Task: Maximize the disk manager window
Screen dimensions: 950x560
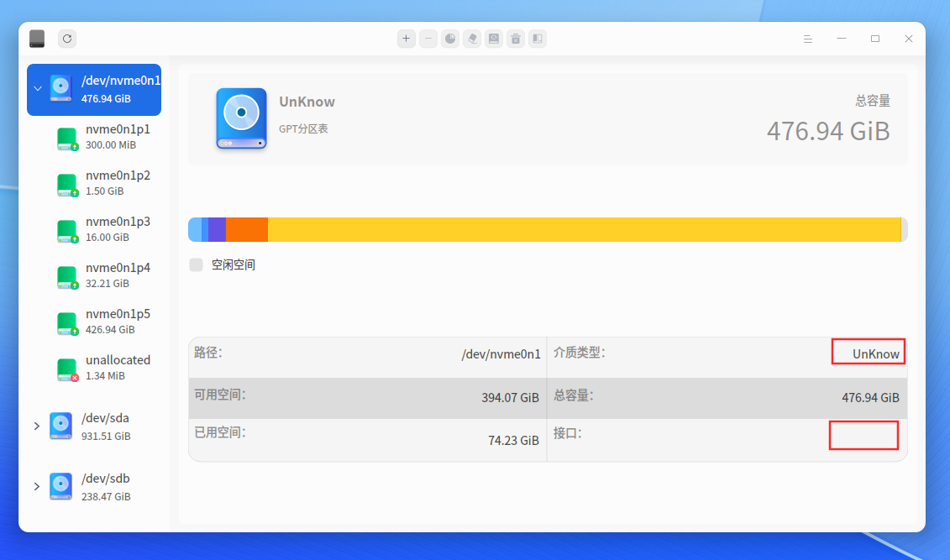Action: pyautogui.click(x=875, y=39)
